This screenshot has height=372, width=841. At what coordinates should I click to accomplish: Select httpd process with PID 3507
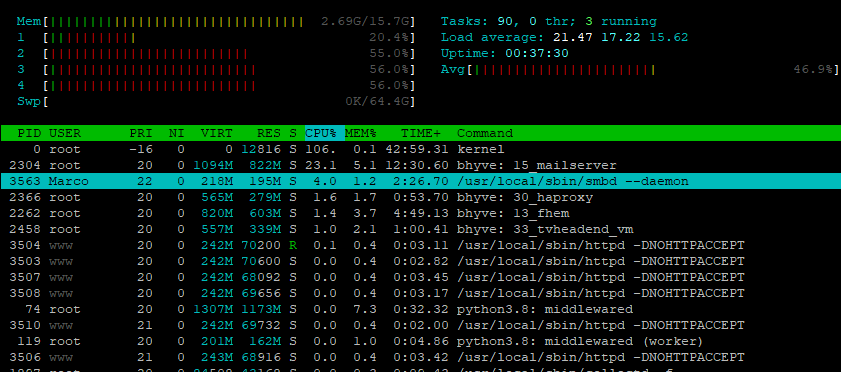[x=420, y=277]
